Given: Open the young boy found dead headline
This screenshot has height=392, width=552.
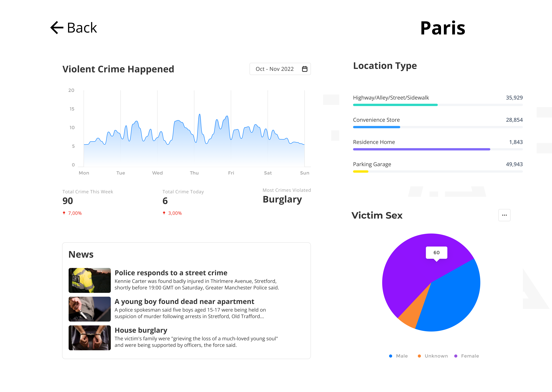Looking at the screenshot, I should pyautogui.click(x=184, y=301).
